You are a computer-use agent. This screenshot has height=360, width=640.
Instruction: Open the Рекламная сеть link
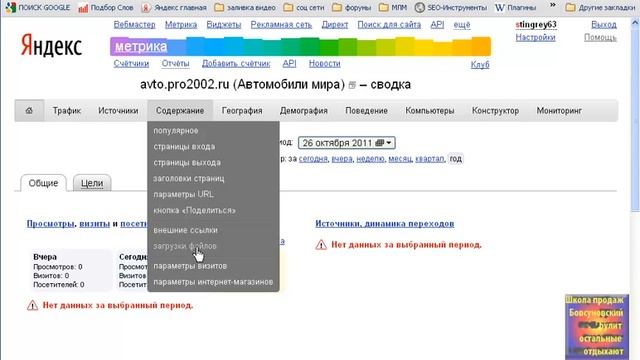281,24
